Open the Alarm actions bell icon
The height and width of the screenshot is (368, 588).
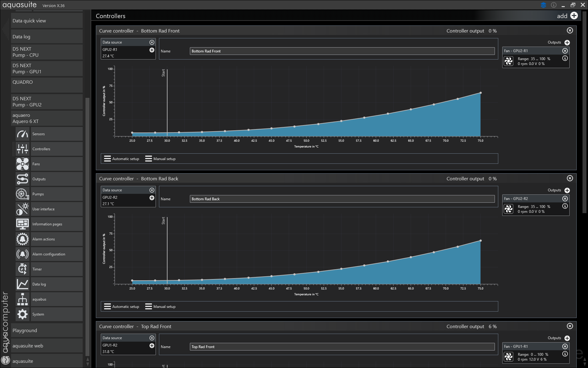point(22,239)
